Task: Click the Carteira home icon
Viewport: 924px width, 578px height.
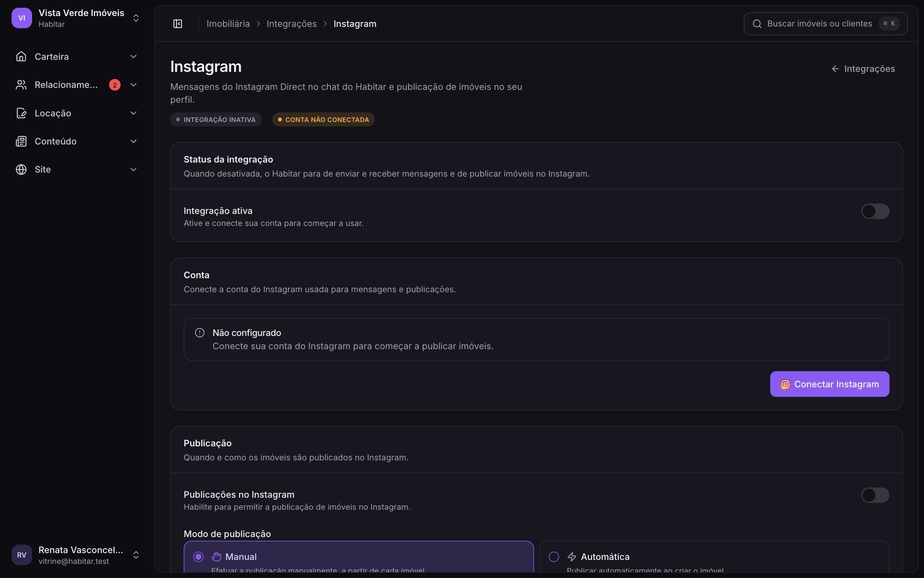Action: click(21, 57)
